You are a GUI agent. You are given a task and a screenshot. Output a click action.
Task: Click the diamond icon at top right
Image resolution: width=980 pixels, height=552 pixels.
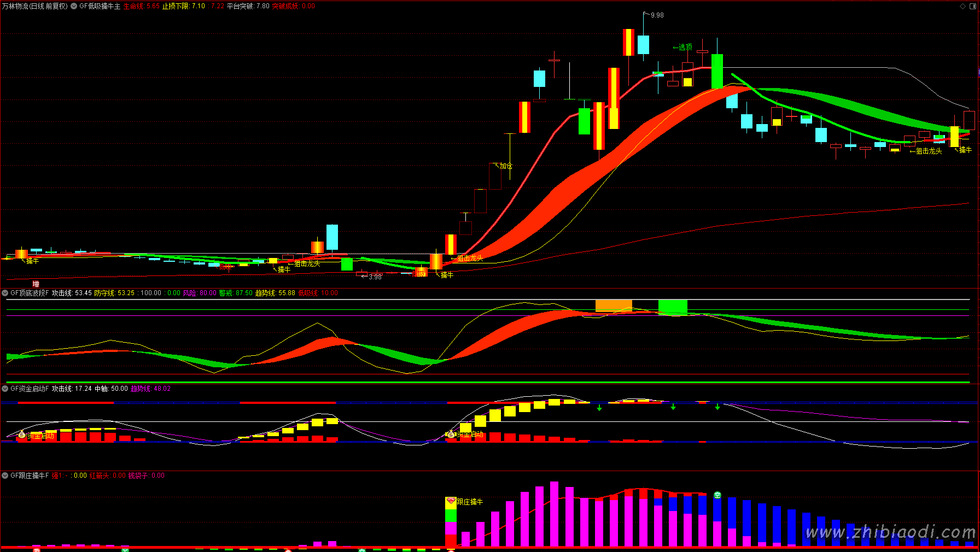pos(963,6)
